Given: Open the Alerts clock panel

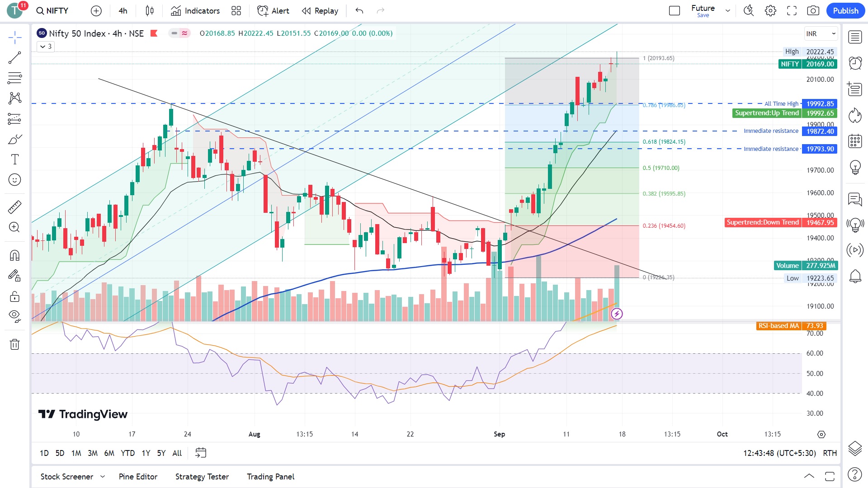Looking at the screenshot, I should 855,63.
